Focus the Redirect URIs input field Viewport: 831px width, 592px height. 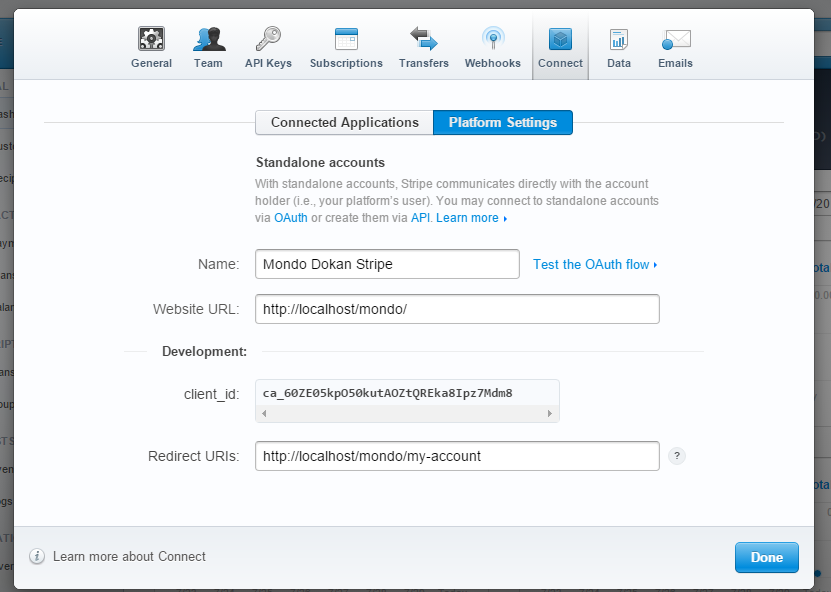(457, 456)
